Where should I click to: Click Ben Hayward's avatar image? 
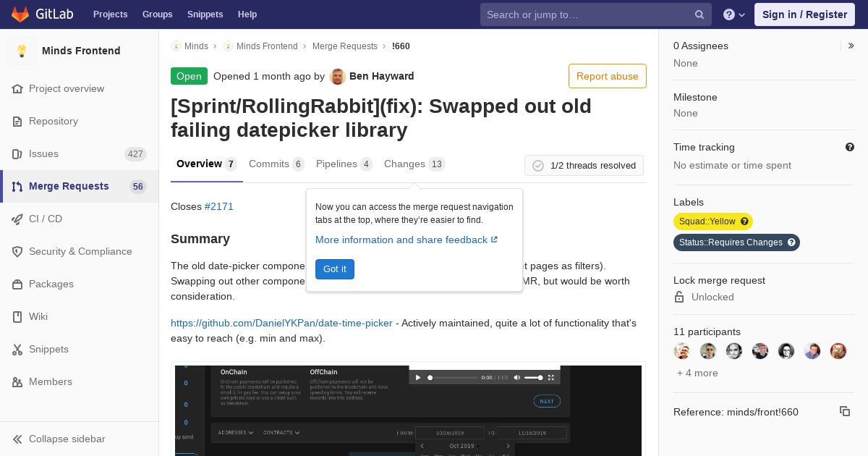(x=337, y=76)
